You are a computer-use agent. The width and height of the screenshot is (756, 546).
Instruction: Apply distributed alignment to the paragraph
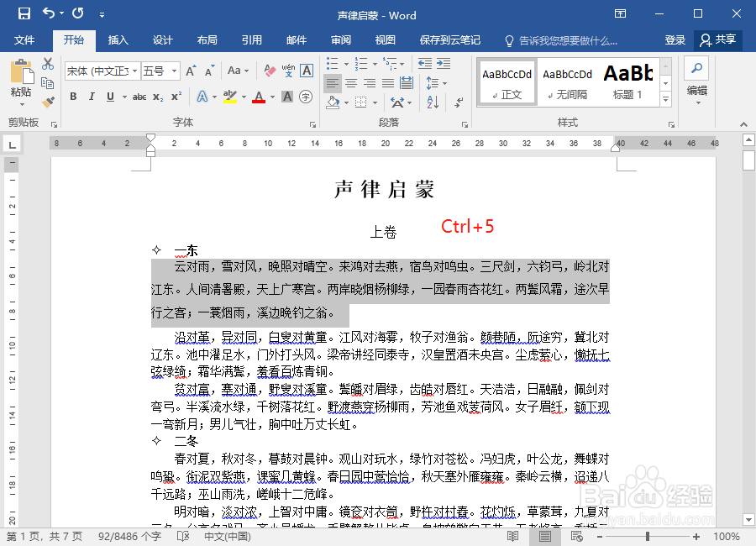click(x=407, y=83)
